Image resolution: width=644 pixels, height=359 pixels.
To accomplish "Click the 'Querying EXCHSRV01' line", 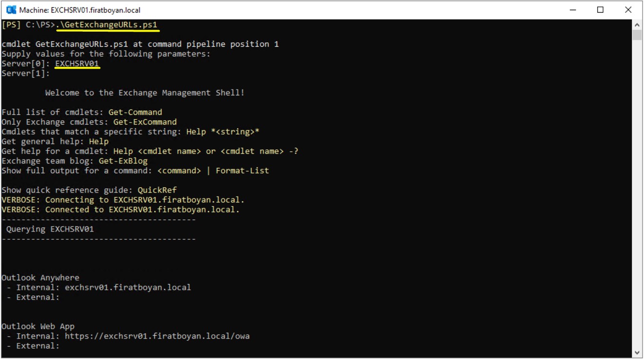I will (50, 229).
